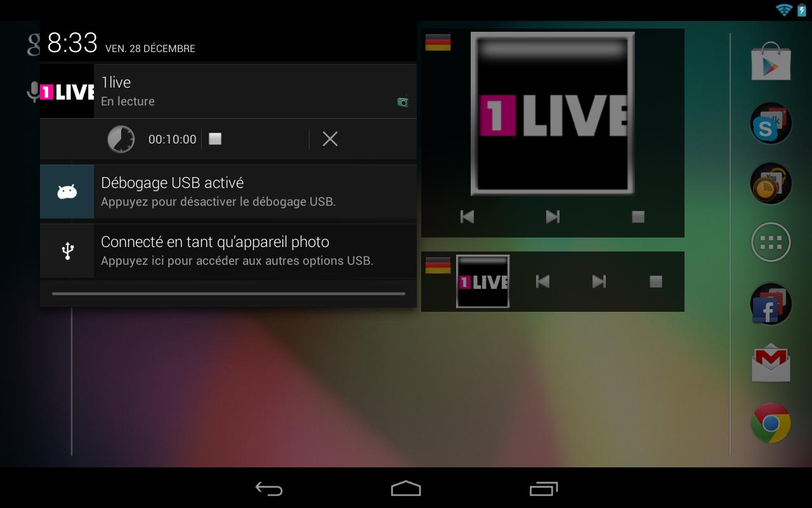Tap the small widget 1LIVE thumbnail
This screenshot has height=508, width=812.
pos(483,281)
